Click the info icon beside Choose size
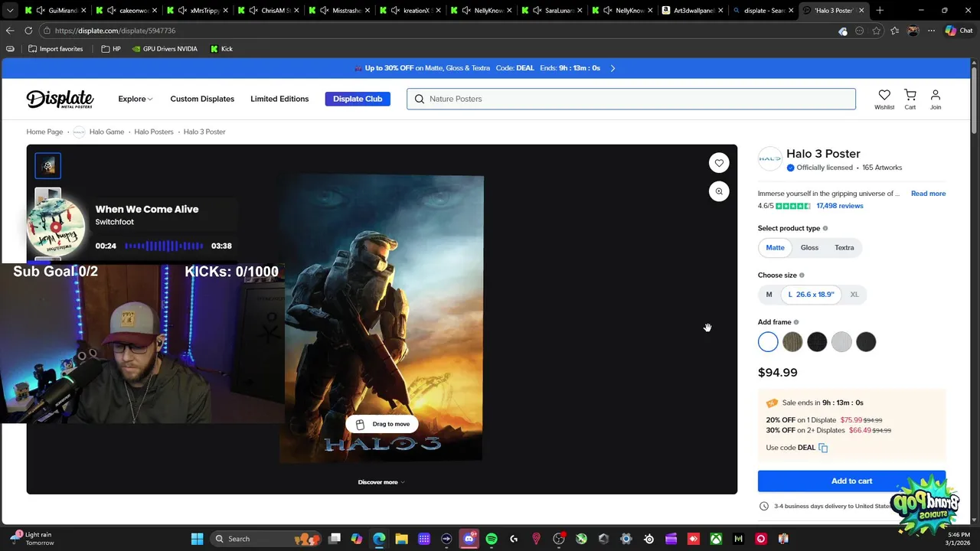 click(x=802, y=275)
